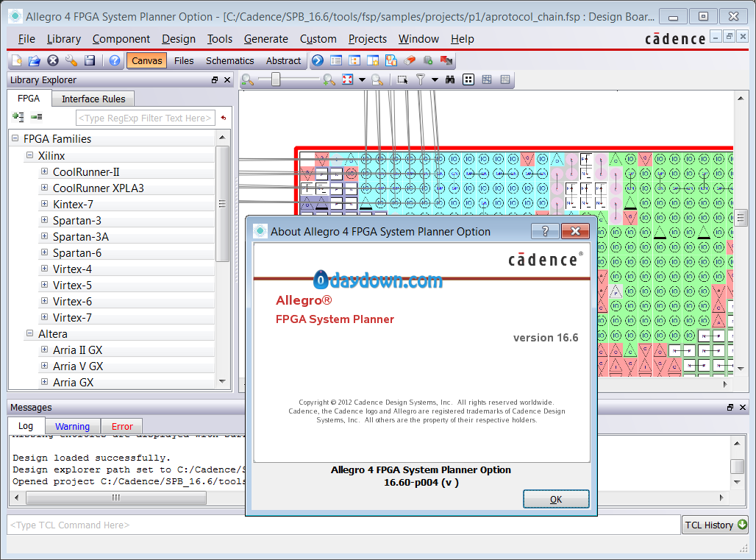
Task: Undock the Library Explorer panel
Action: [x=215, y=80]
